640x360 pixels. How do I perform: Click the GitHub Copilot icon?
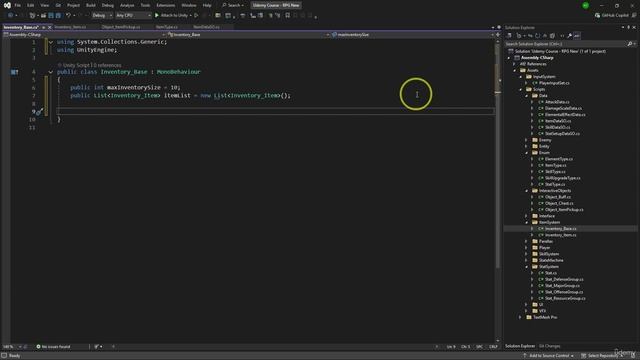pyautogui.click(x=598, y=16)
